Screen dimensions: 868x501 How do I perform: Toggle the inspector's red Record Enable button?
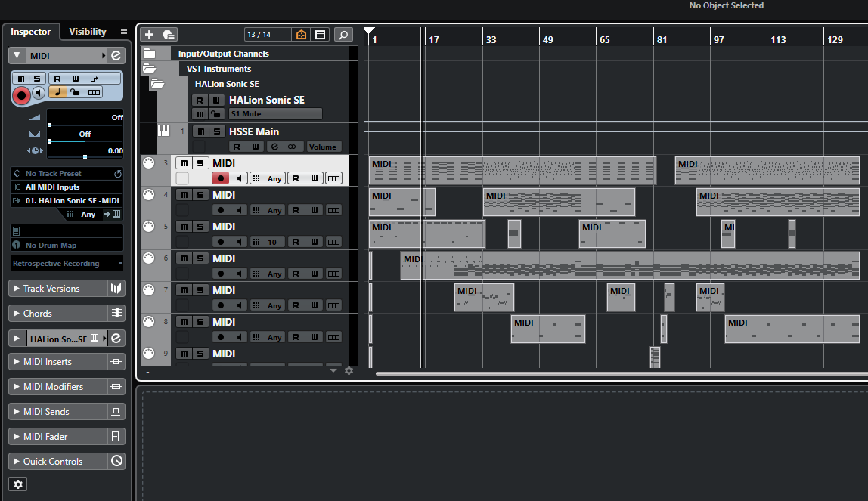coord(21,96)
